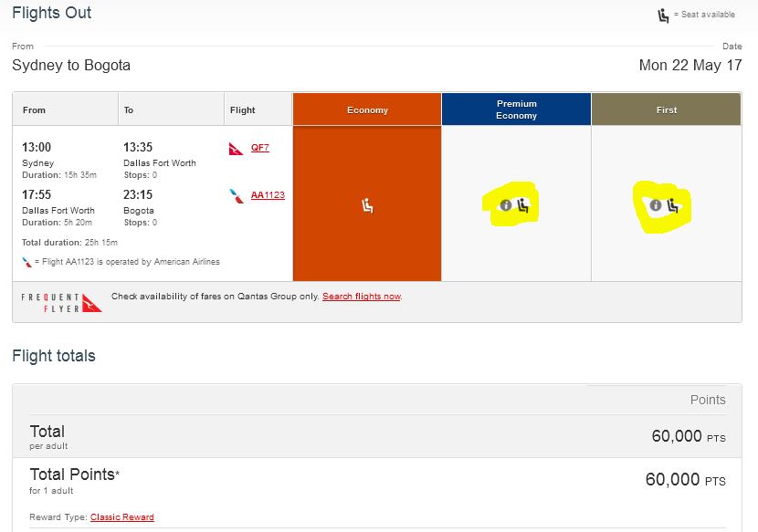Click the Total Points for 1 adult label
Viewport: 758px width, 532px height.
coord(75,480)
